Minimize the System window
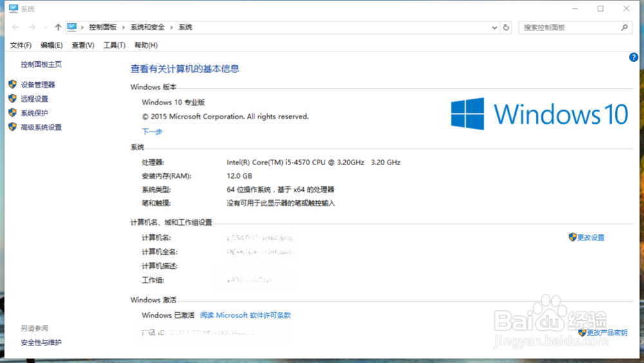Viewport: 644px width, 363px height. (575, 8)
